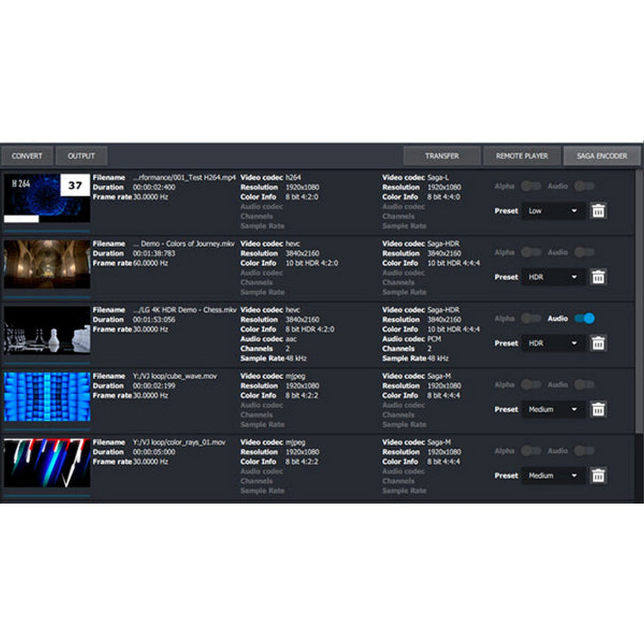Enable Alpha for 001_Test H264.mp4
Screen dimensions: 644x644
point(531,186)
